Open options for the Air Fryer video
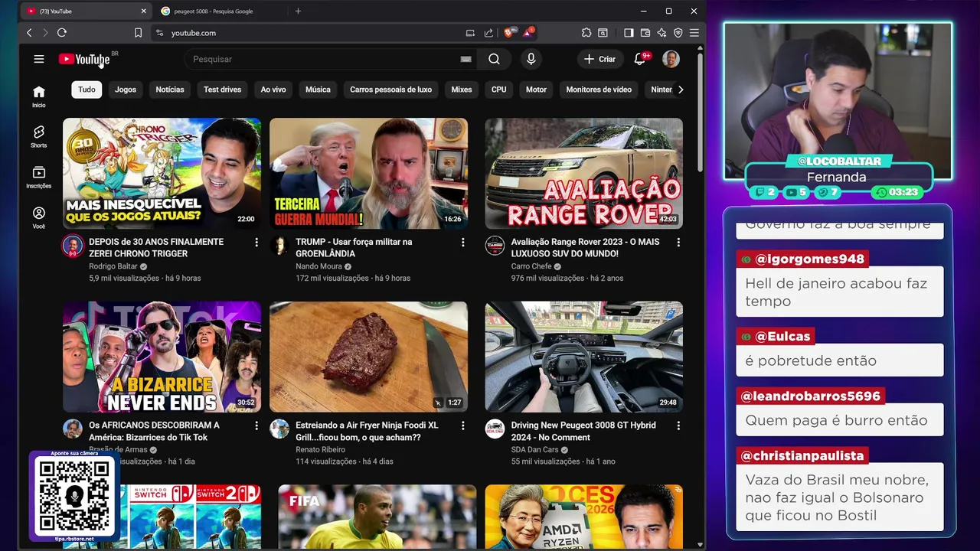The height and width of the screenshot is (551, 980). [x=462, y=425]
